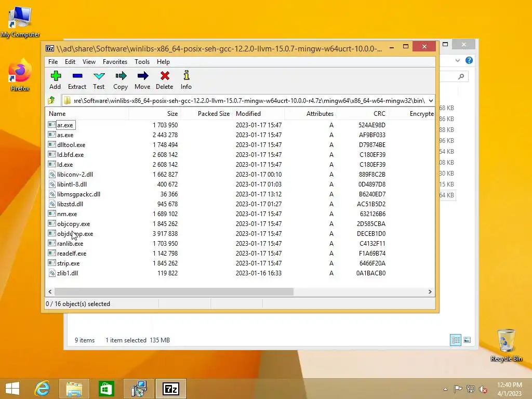The width and height of the screenshot is (532, 399).
Task: Sort by the Attributes column header
Action: coord(310,114)
